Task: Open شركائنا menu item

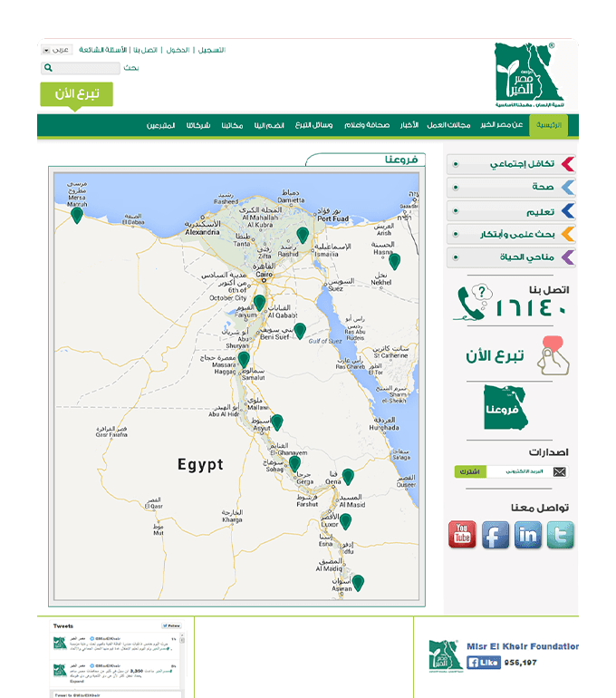Action: [x=198, y=125]
